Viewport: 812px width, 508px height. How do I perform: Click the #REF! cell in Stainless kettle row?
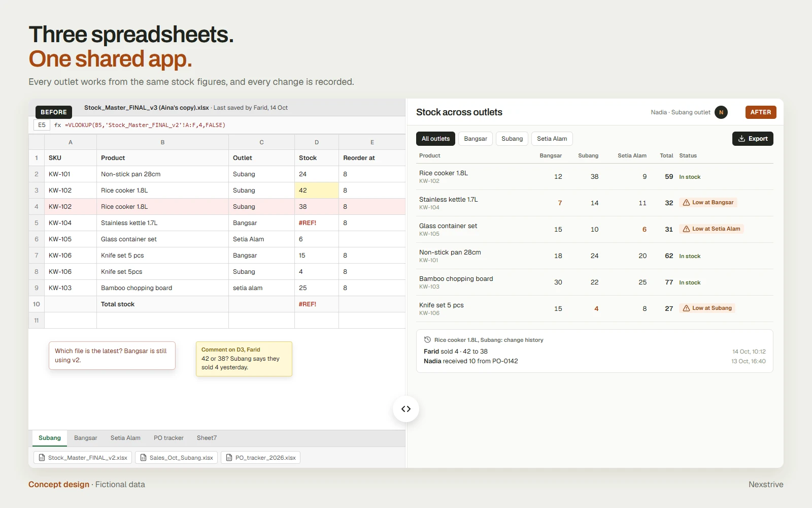pos(317,223)
